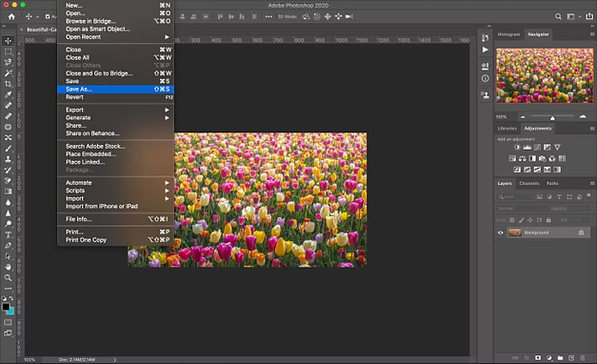This screenshot has width=597, height=364.
Task: Select the Type tool
Action: (x=8, y=234)
